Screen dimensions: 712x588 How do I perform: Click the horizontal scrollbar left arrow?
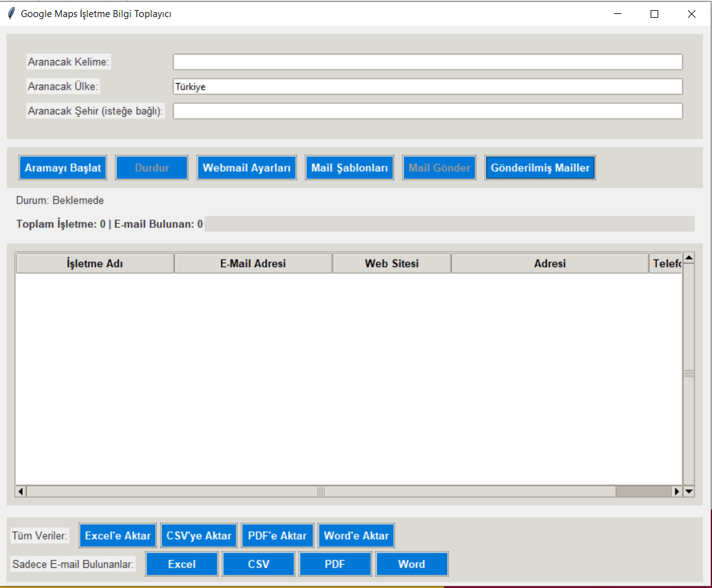pyautogui.click(x=20, y=491)
